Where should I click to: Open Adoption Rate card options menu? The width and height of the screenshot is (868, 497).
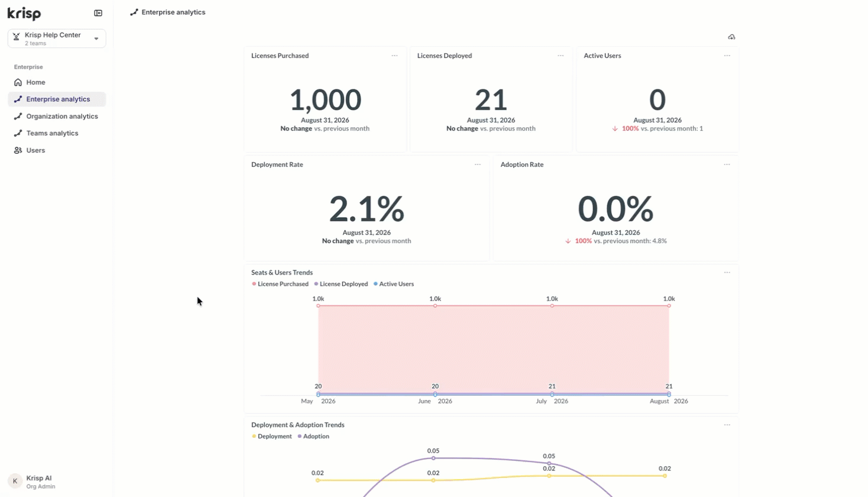(x=727, y=164)
